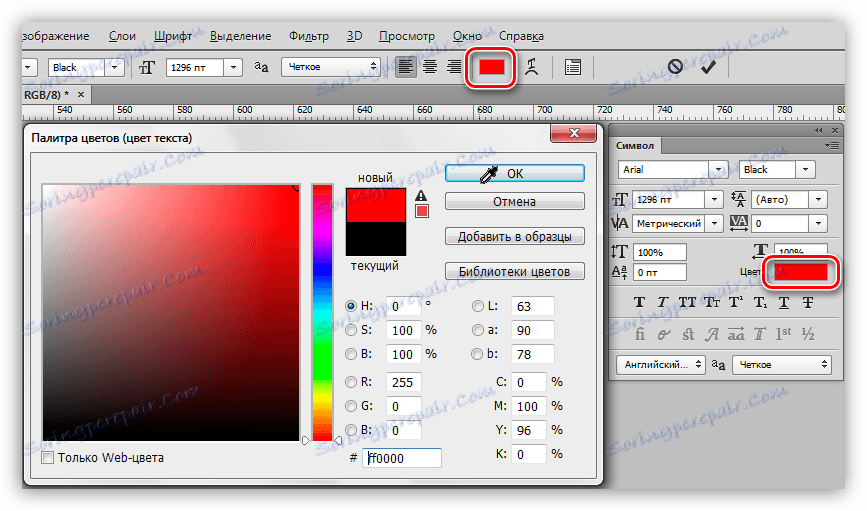Click the leading icon in Символ panel
The width and height of the screenshot is (867, 511).
click(x=738, y=199)
